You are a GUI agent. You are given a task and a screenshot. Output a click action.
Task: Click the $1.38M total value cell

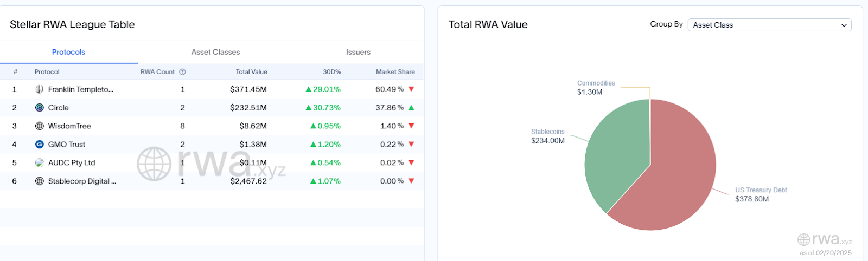(x=253, y=145)
